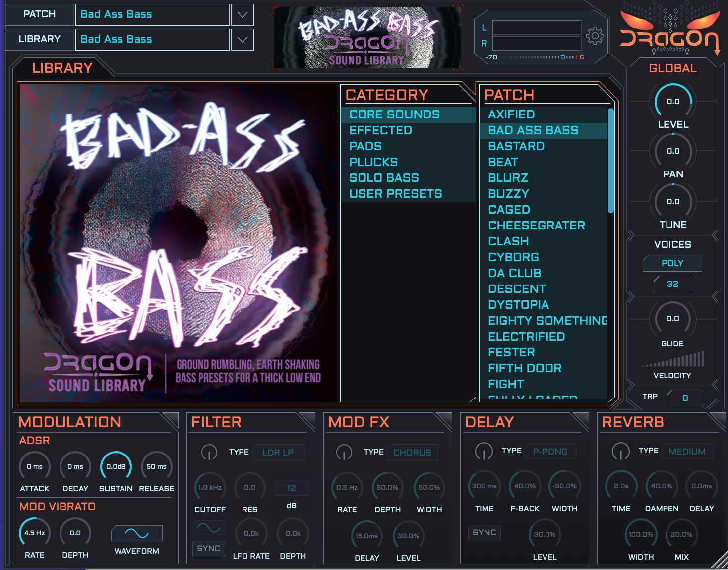Click the GLIDE knob
The width and height of the screenshot is (728, 570).
pos(672,319)
